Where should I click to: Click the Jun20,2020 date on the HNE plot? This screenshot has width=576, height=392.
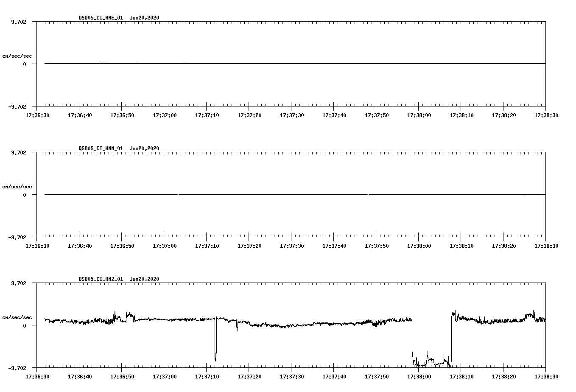(x=145, y=18)
